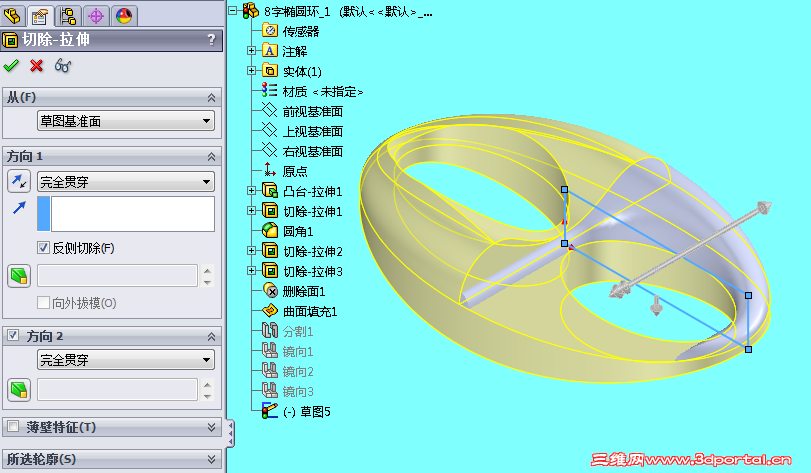Select the 注解 annotations icon

pyautogui.click(x=269, y=51)
